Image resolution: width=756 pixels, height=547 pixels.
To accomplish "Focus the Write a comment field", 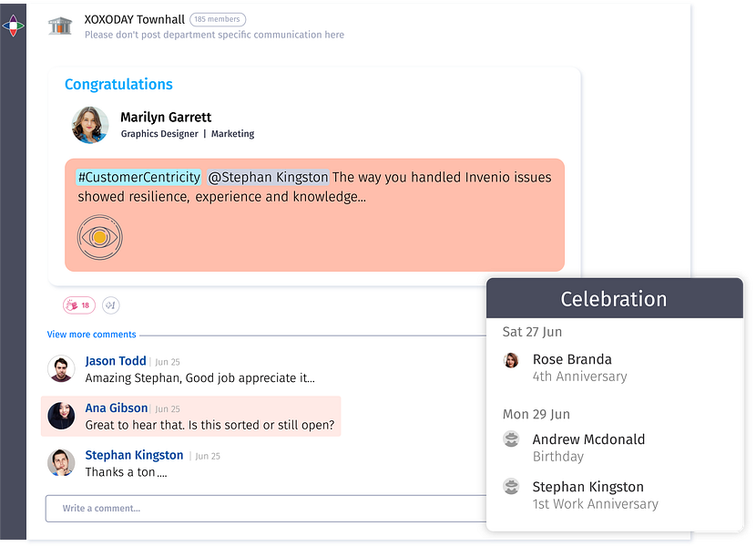I will [266, 509].
